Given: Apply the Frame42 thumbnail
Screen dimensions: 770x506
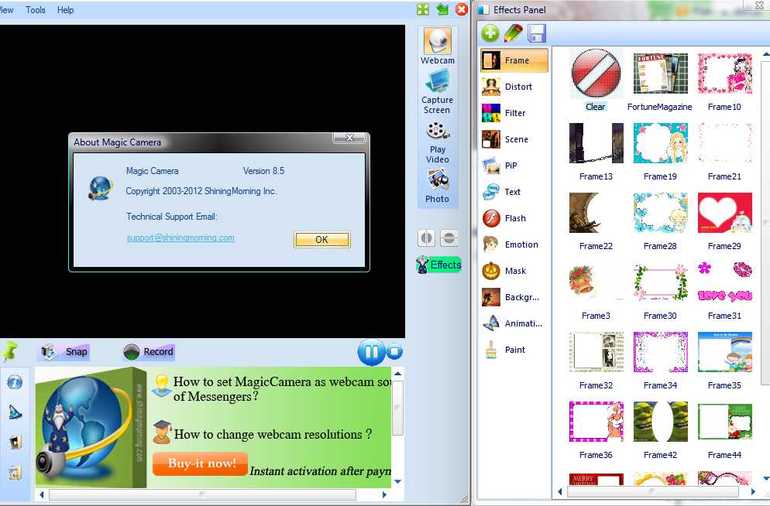Looking at the screenshot, I should click(660, 422).
